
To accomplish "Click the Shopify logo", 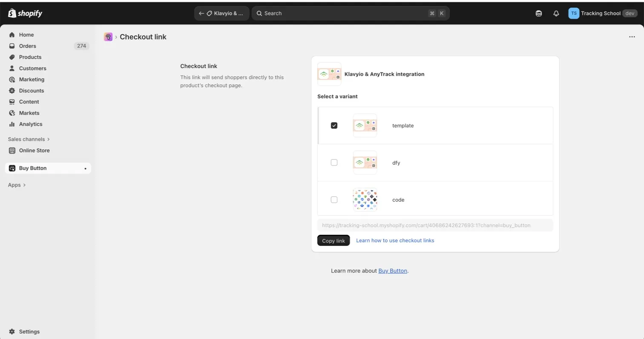I will 25,13.
